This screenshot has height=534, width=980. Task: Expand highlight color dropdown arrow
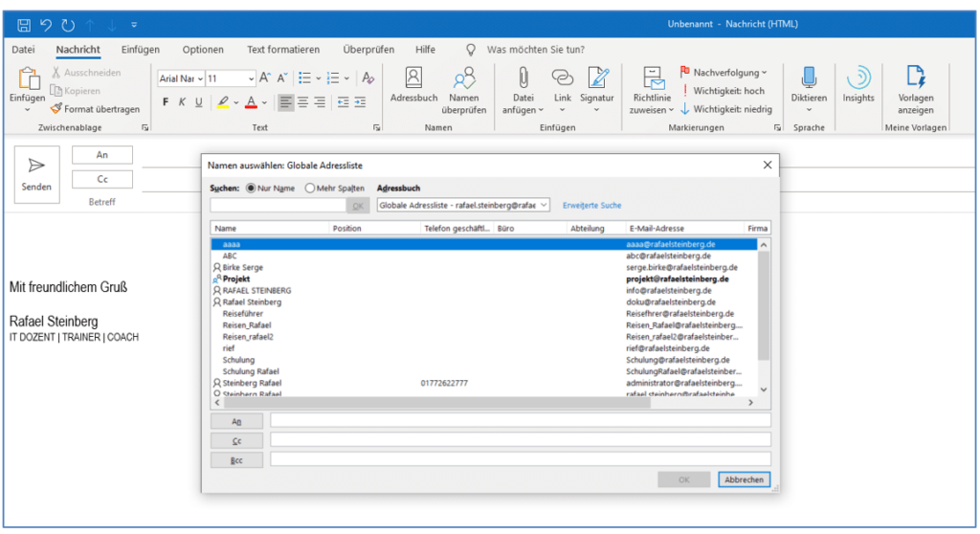[236, 102]
